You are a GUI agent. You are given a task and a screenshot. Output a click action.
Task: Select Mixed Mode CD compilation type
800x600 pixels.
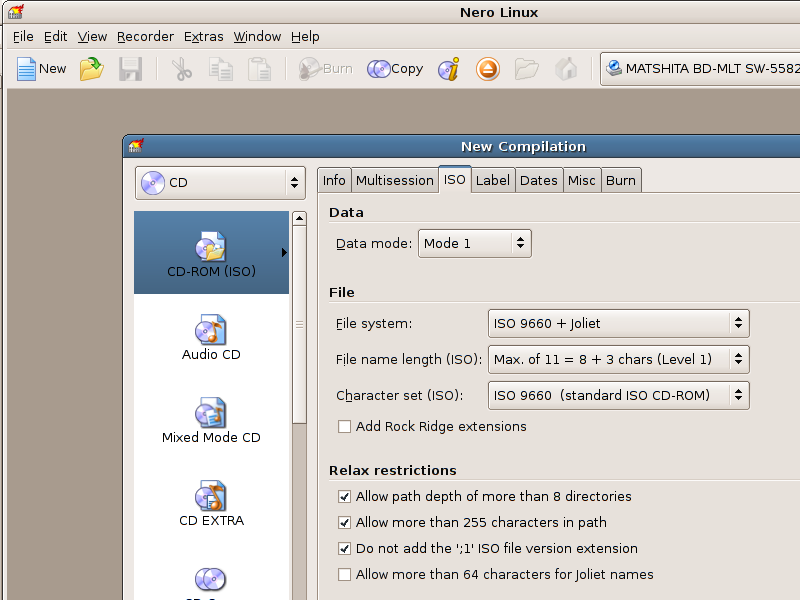(x=211, y=421)
